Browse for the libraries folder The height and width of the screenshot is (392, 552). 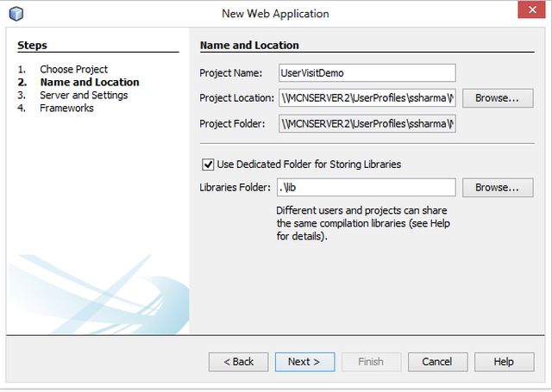[x=504, y=187]
